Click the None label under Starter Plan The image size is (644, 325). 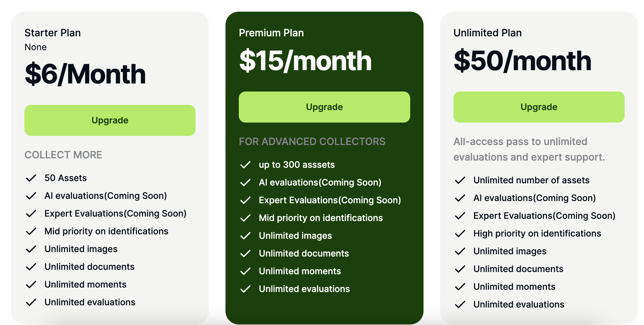35,47
